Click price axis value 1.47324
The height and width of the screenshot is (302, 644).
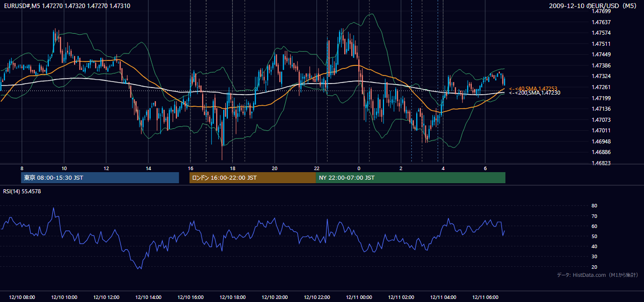point(601,77)
